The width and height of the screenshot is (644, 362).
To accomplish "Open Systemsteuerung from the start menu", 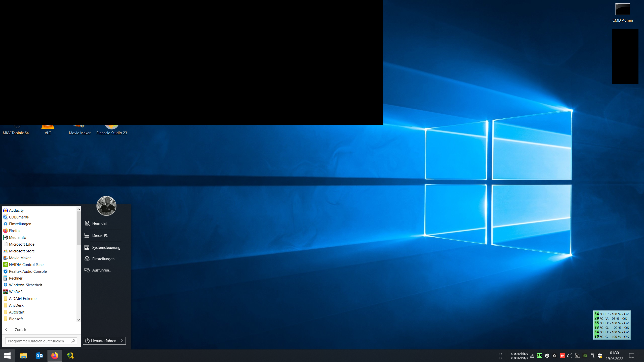I will point(106,247).
